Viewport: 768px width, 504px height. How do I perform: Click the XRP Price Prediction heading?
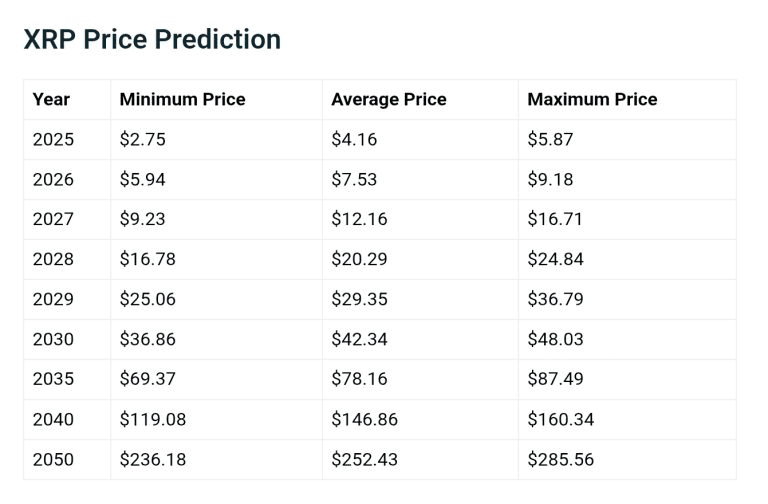pyautogui.click(x=152, y=40)
